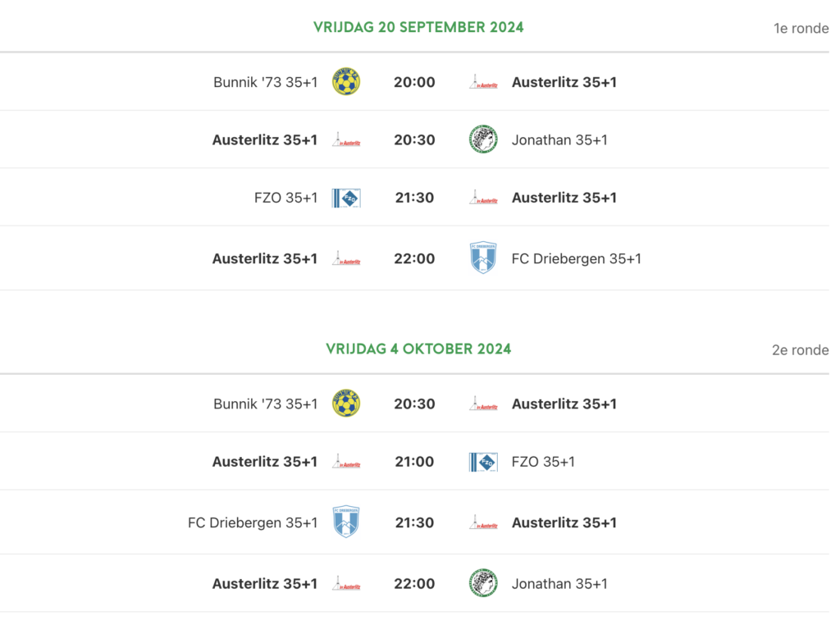Click the Bunnik '73 logo under 20 September
The width and height of the screenshot is (840, 634).
click(x=345, y=82)
